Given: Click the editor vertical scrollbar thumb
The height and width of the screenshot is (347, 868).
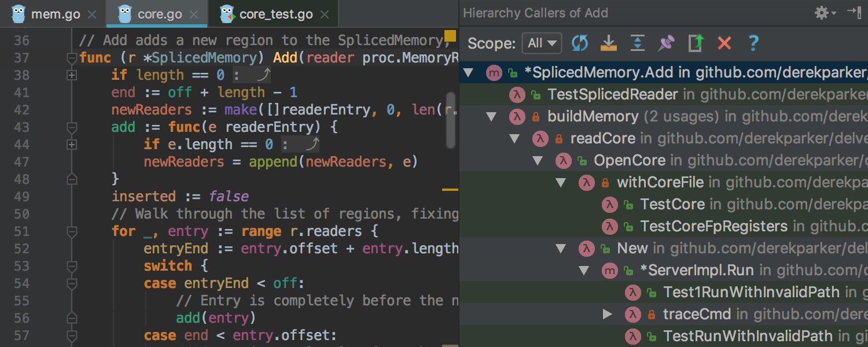Looking at the screenshot, I should tap(451, 120).
